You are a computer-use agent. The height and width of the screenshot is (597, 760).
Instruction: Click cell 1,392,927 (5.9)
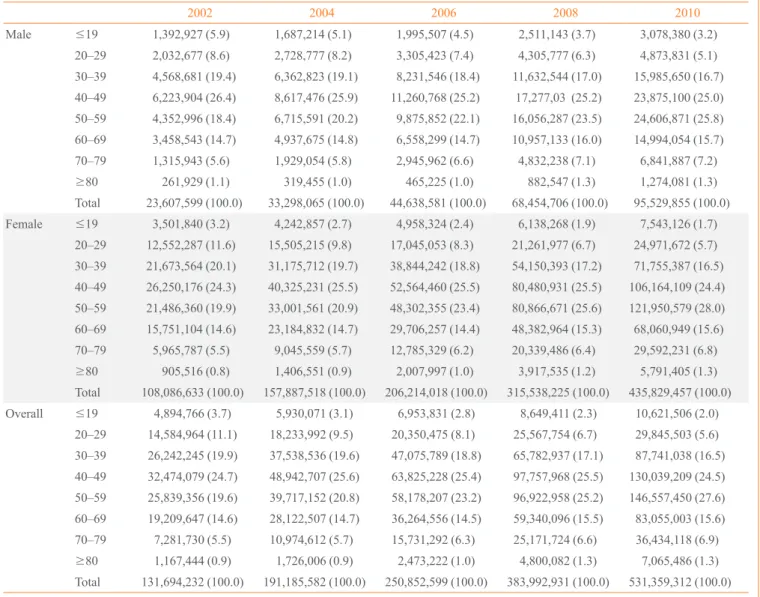tap(191, 34)
